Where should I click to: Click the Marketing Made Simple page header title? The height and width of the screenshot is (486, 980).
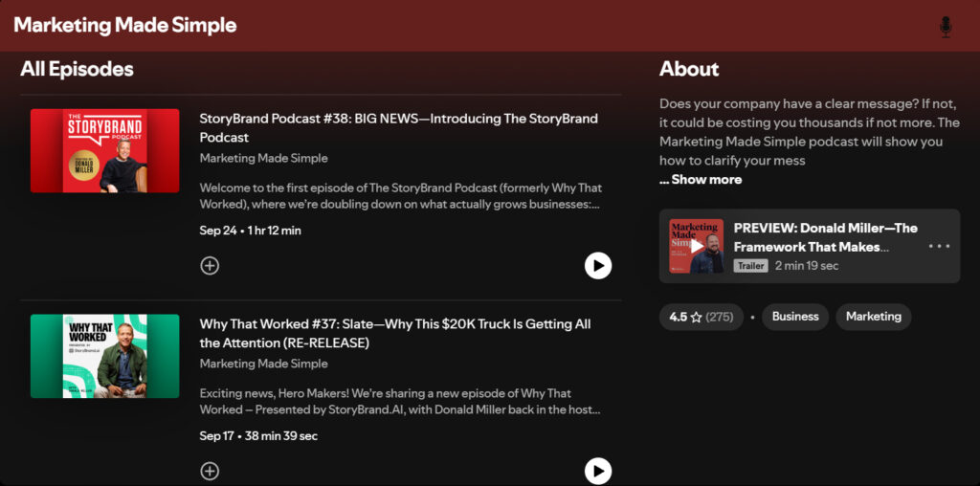(x=125, y=26)
